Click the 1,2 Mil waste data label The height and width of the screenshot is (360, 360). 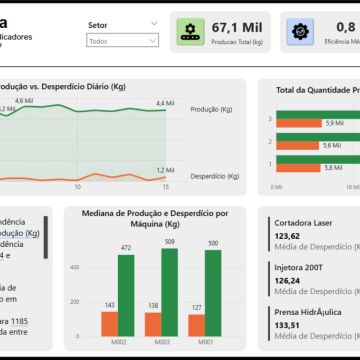click(165, 170)
